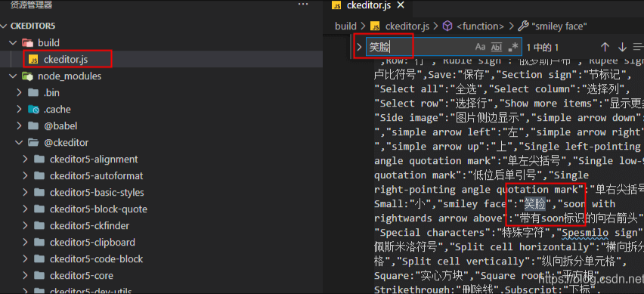Click the highlighted 笑脸 match in code
This screenshot has height=294, width=644.
pyautogui.click(x=534, y=203)
